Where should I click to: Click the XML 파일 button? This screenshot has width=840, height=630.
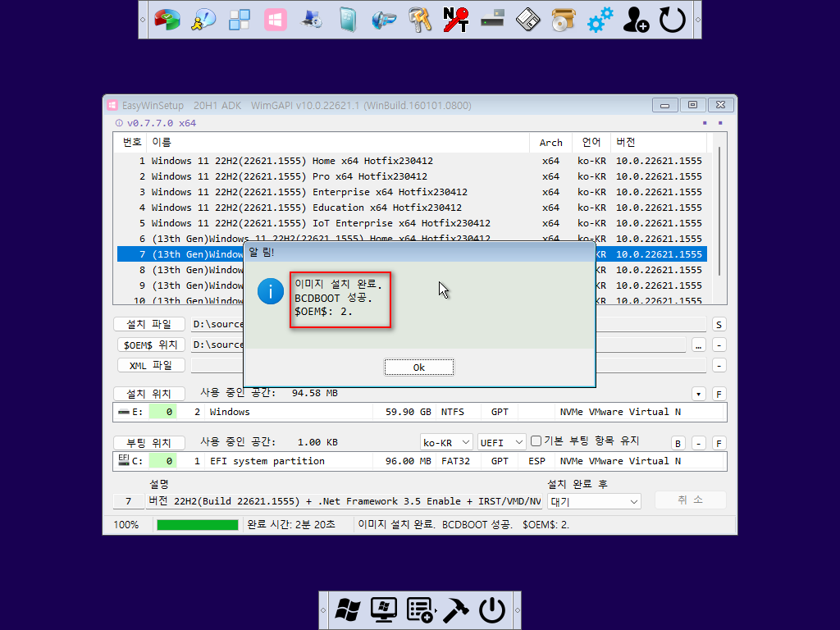point(151,365)
